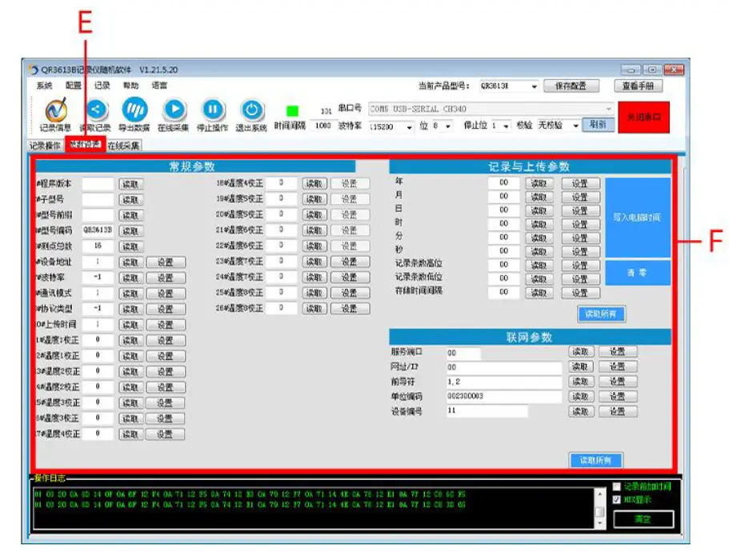The height and width of the screenshot is (560, 729).
Task: Click 读取所有 under 记录与上传参数
Action: 601,314
